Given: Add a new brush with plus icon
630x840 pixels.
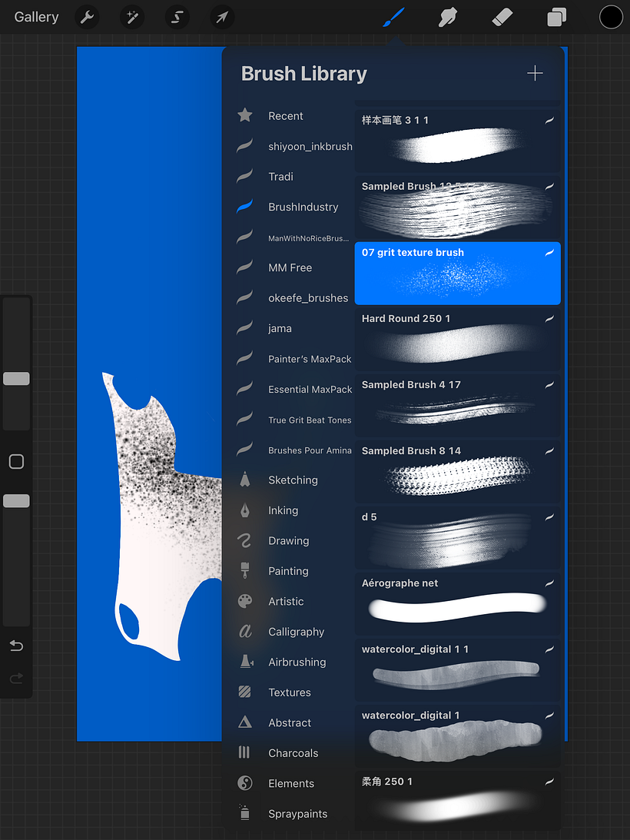Looking at the screenshot, I should (535, 73).
